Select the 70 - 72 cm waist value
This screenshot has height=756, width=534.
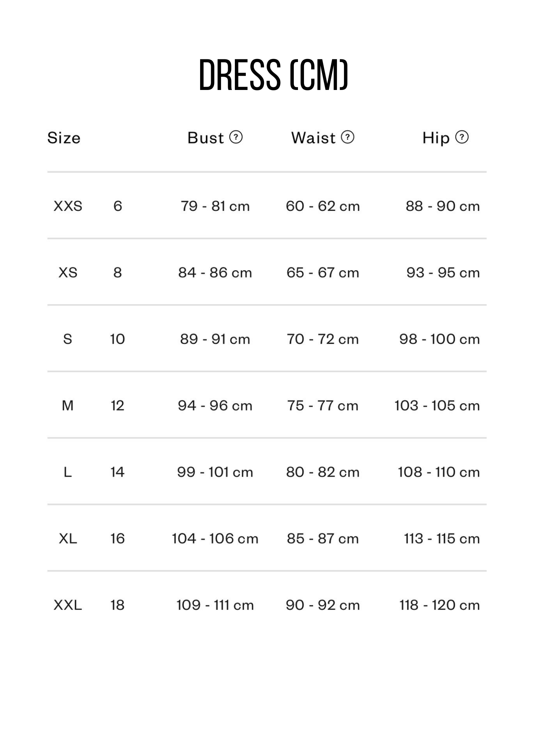pos(323,339)
